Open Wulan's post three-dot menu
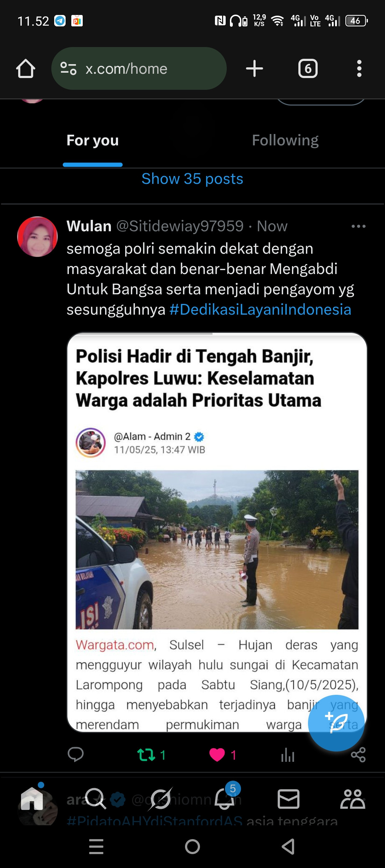385x868 pixels. click(x=358, y=226)
